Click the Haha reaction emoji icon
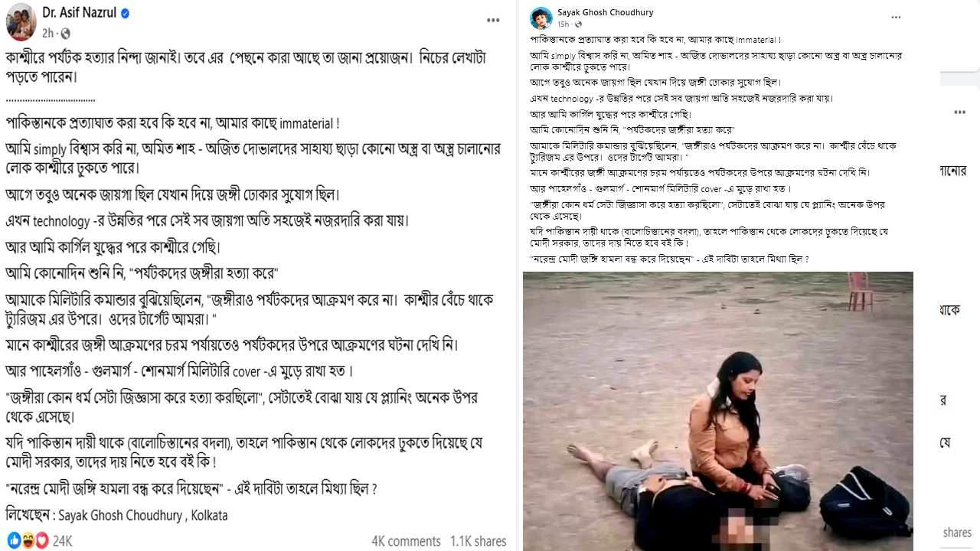980x551 pixels. coord(28,540)
